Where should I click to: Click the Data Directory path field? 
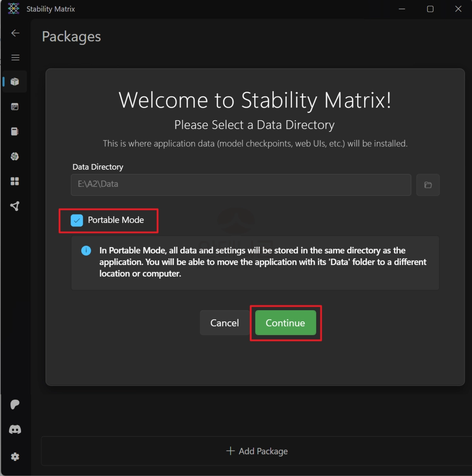click(241, 184)
